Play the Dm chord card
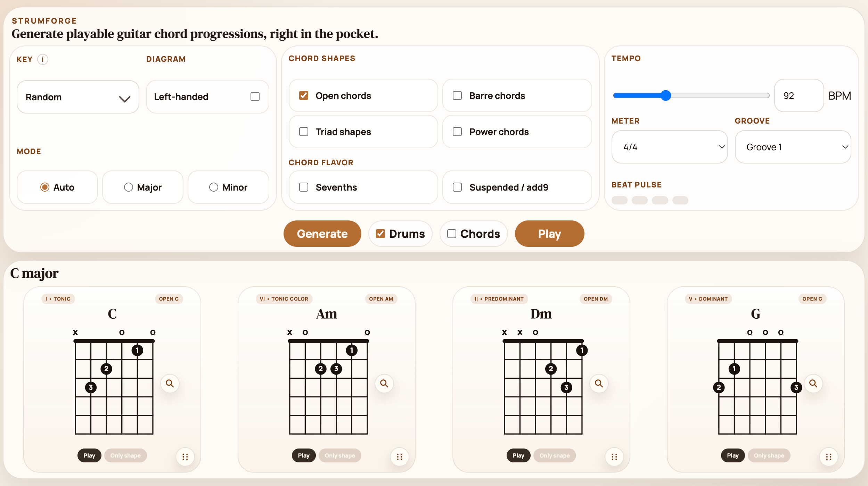Screen dimensions: 868x486 [x=518, y=456]
